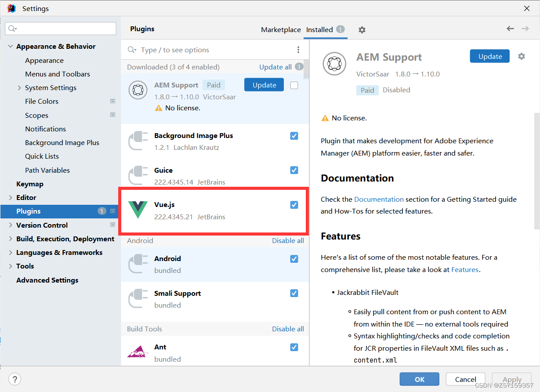Click the Ant plugin icon
This screenshot has width=540, height=392.
pos(138,351)
